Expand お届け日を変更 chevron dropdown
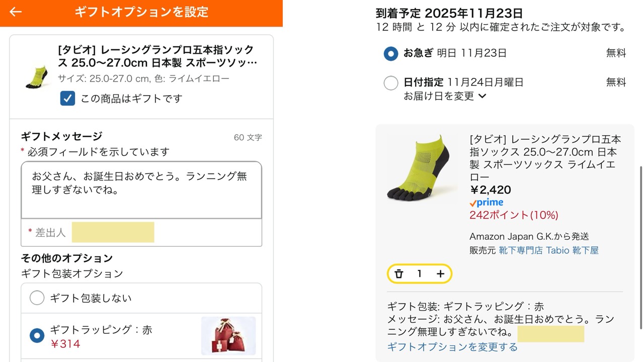The width and height of the screenshot is (644, 362). click(x=482, y=96)
